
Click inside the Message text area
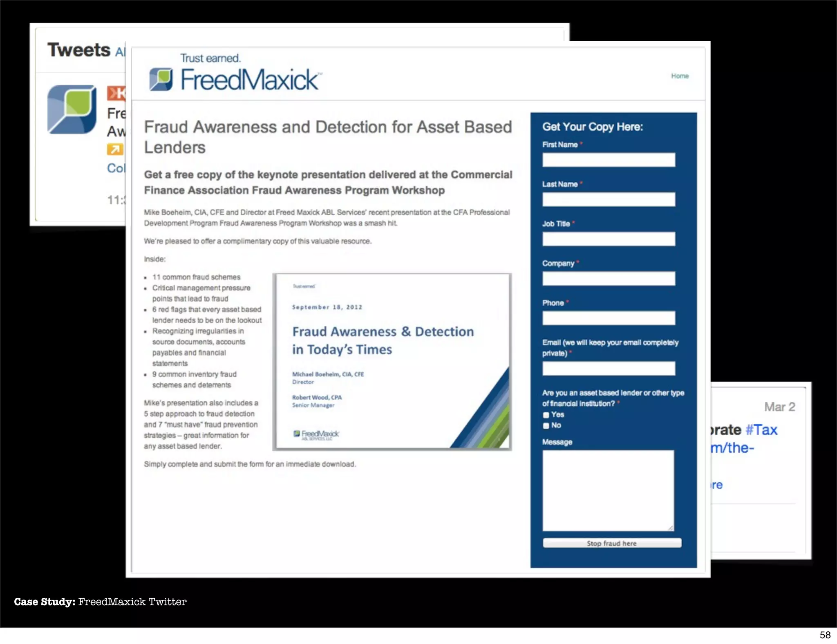click(x=608, y=490)
